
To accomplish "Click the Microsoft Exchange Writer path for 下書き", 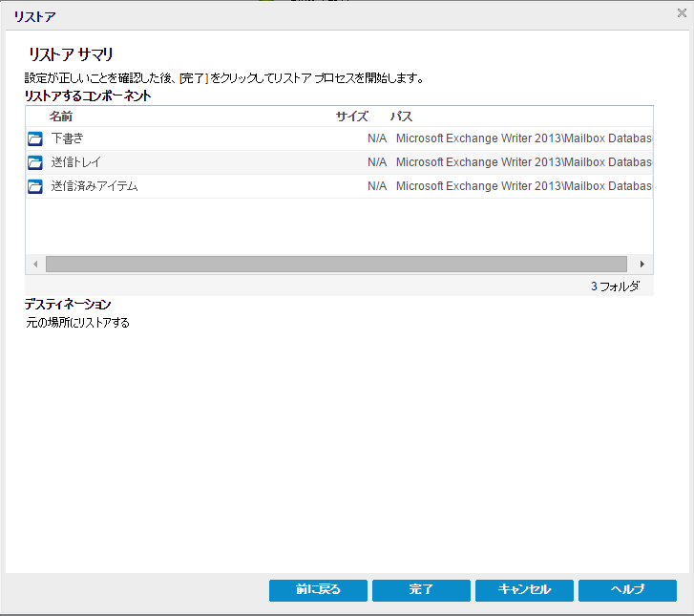I will [523, 138].
